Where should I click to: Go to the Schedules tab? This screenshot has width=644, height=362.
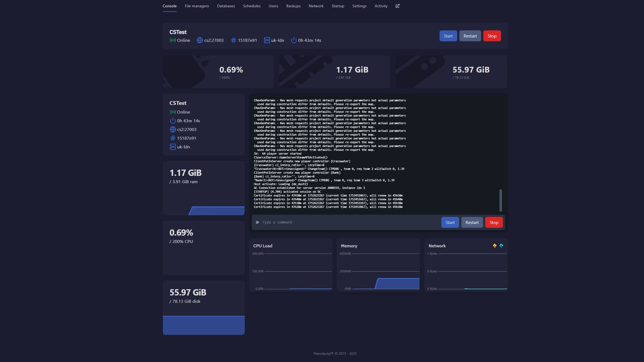click(x=252, y=6)
